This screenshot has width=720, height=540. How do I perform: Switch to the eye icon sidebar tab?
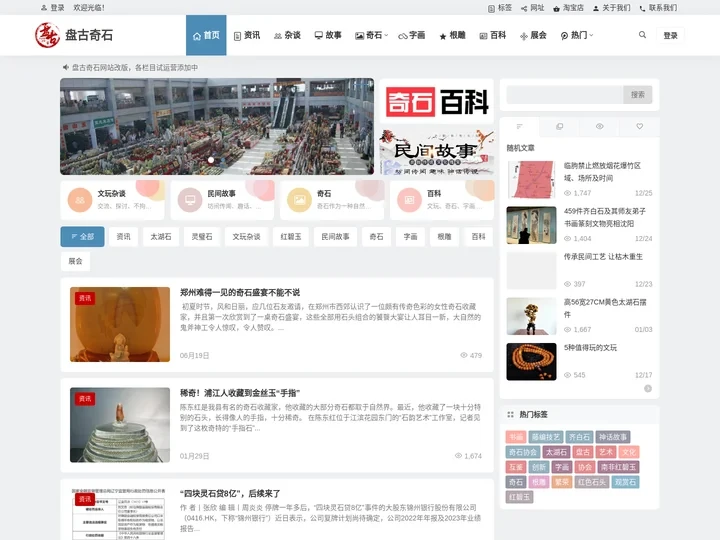(x=599, y=127)
